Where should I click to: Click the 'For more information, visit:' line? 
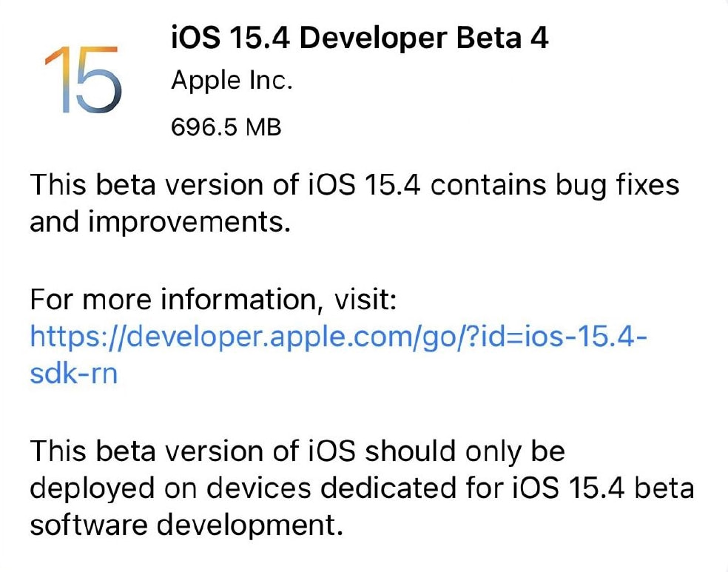point(213,299)
